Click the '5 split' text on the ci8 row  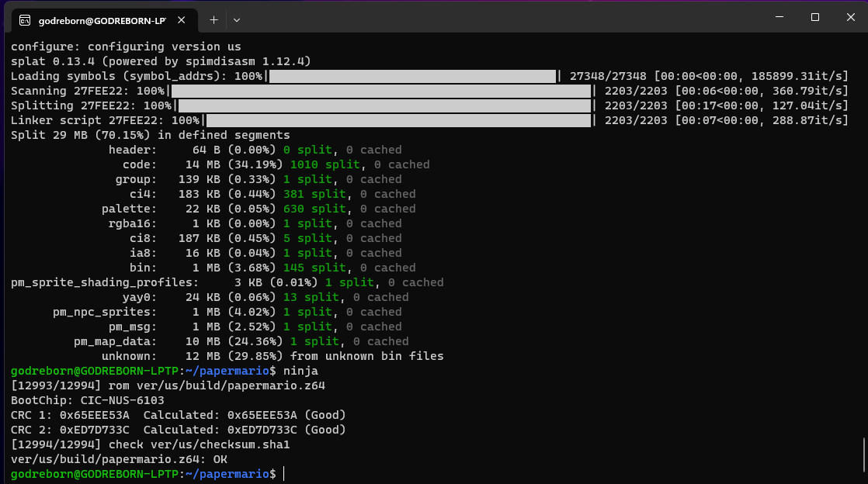[x=307, y=238]
